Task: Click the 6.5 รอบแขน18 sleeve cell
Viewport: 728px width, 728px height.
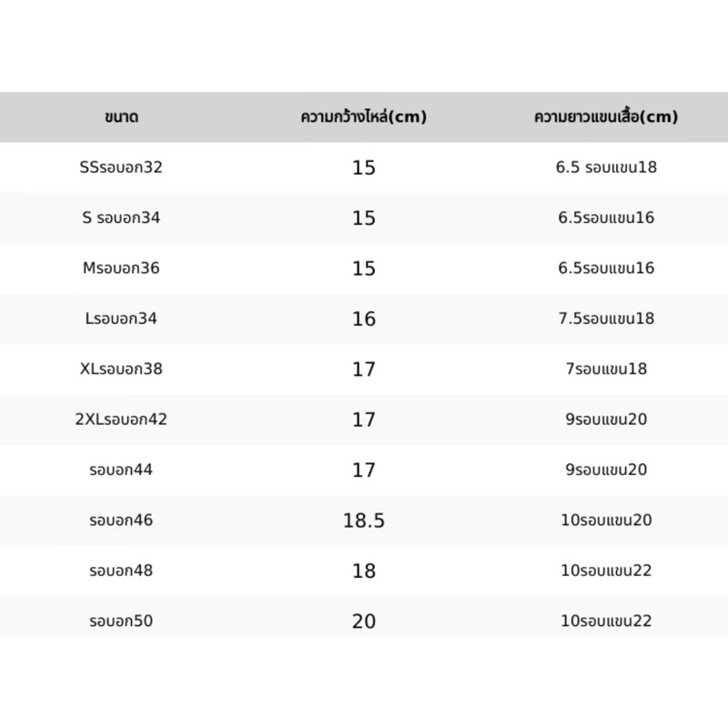Action: 606,167
